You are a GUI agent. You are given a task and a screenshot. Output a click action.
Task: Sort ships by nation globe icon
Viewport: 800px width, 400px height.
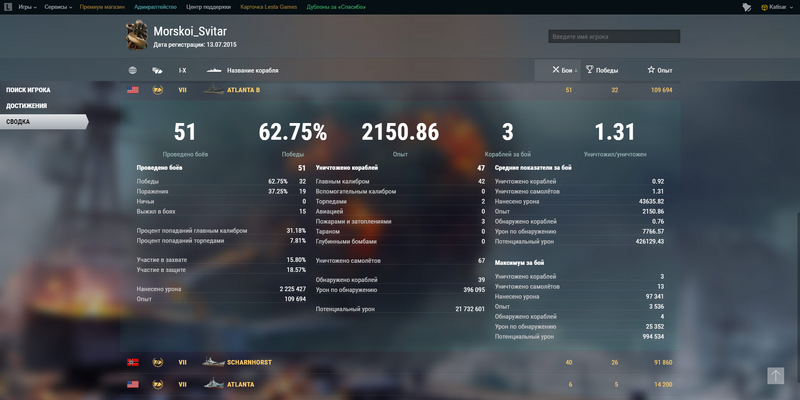click(x=133, y=71)
